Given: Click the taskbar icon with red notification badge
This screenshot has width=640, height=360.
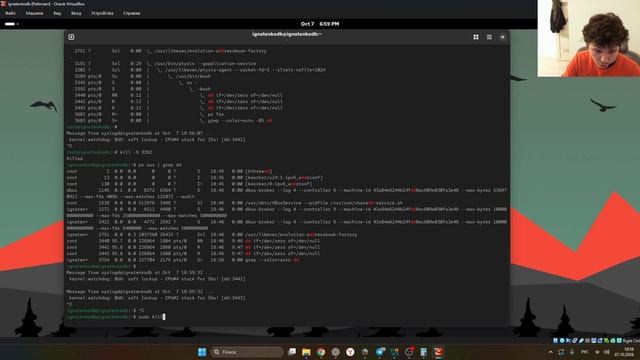Looking at the screenshot, I should [409, 352].
